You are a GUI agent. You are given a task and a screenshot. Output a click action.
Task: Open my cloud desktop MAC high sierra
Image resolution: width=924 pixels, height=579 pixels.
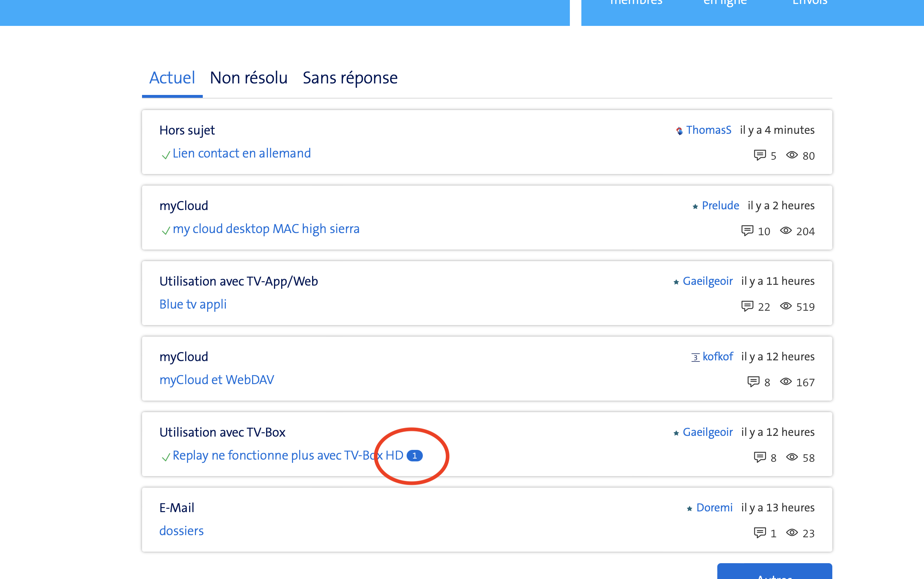coord(266,229)
